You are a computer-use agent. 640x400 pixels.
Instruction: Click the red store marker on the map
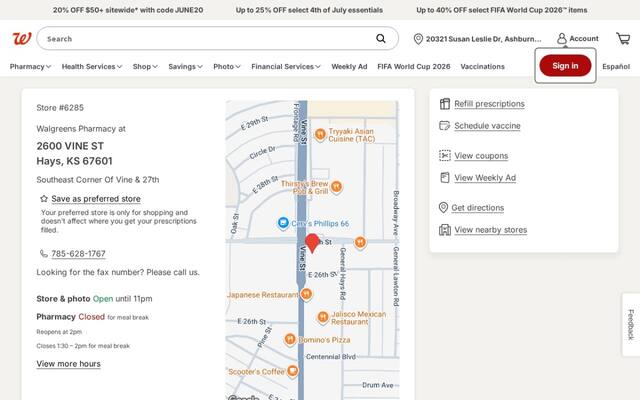pyautogui.click(x=312, y=243)
